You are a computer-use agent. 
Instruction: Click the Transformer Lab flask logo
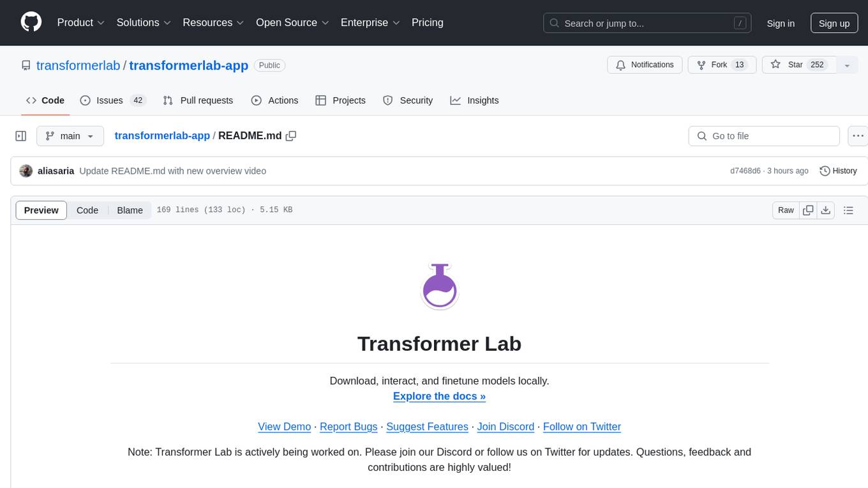[440, 286]
